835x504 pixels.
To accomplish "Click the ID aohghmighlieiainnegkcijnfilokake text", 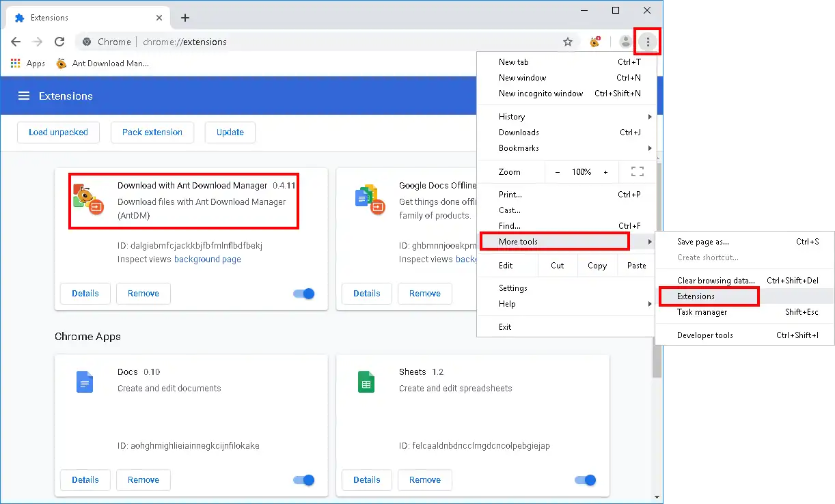I will pyautogui.click(x=189, y=446).
